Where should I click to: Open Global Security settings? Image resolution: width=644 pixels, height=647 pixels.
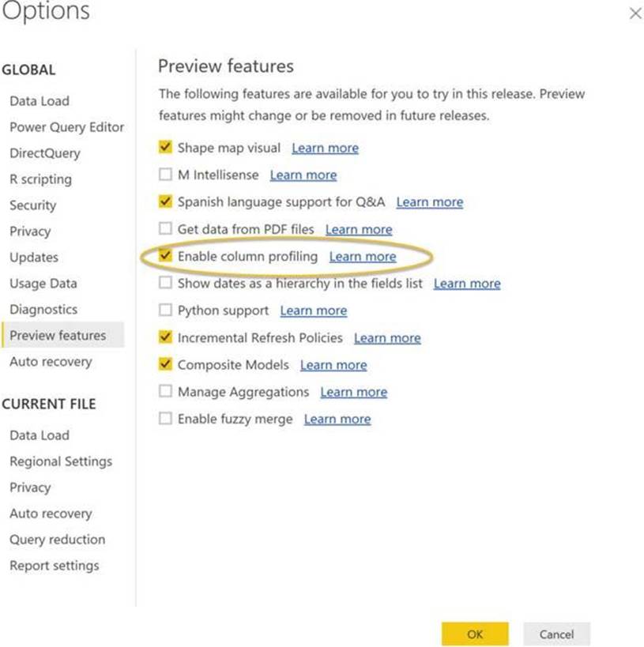pyautogui.click(x=32, y=205)
